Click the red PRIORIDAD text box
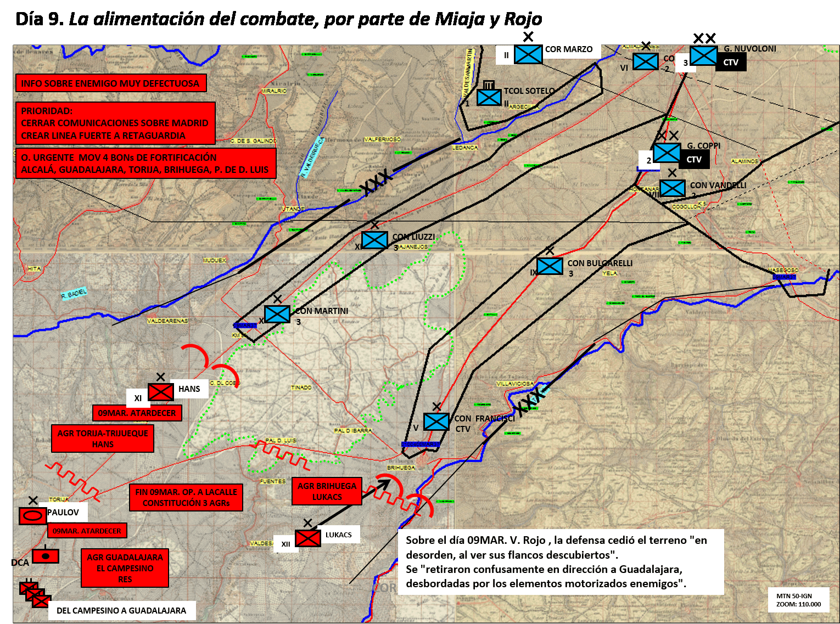Viewport: 840px width, 624px height. click(x=115, y=123)
